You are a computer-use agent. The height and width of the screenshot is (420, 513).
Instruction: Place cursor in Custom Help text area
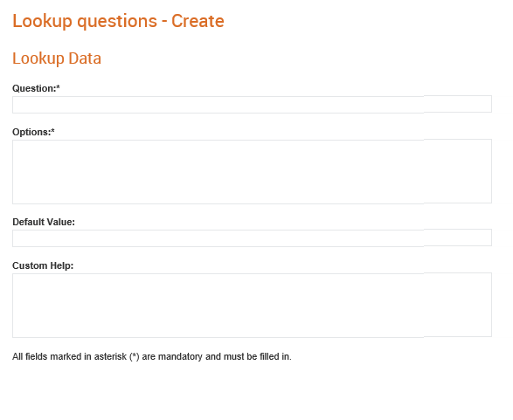[252, 305]
